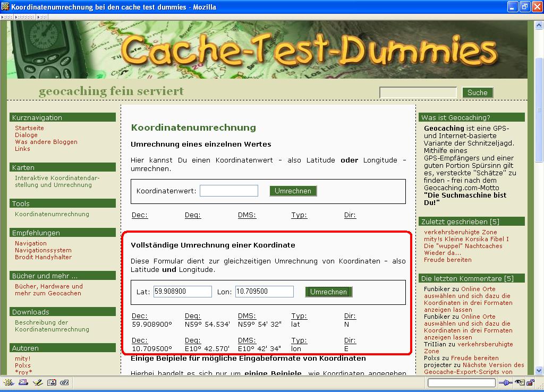This screenshot has width=544, height=392.
Task: Click the Kurznavigation section header
Action: [63, 117]
